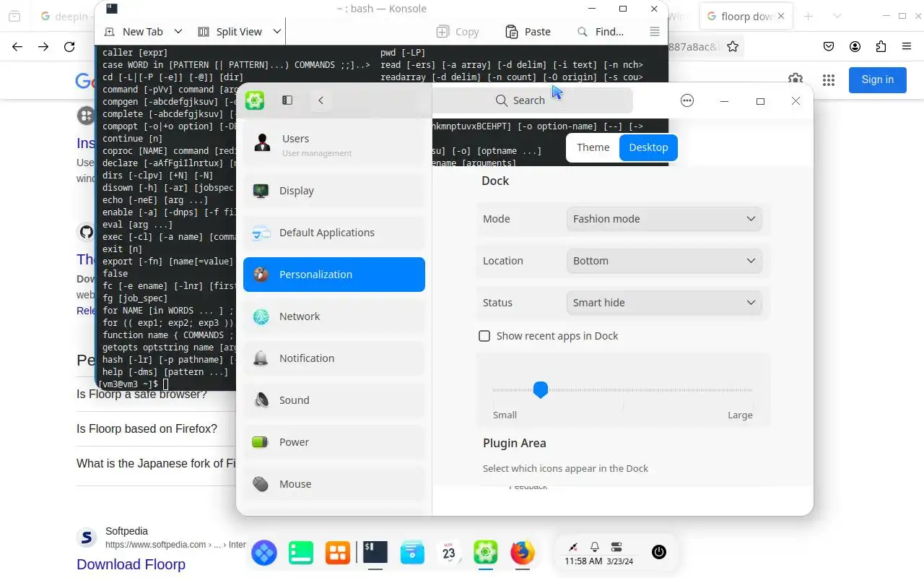
Task: Go back using the Control Center back arrow
Action: click(x=321, y=100)
